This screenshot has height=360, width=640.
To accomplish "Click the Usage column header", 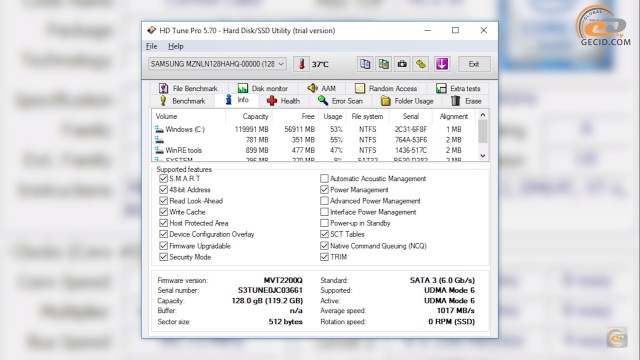I will tap(332, 116).
